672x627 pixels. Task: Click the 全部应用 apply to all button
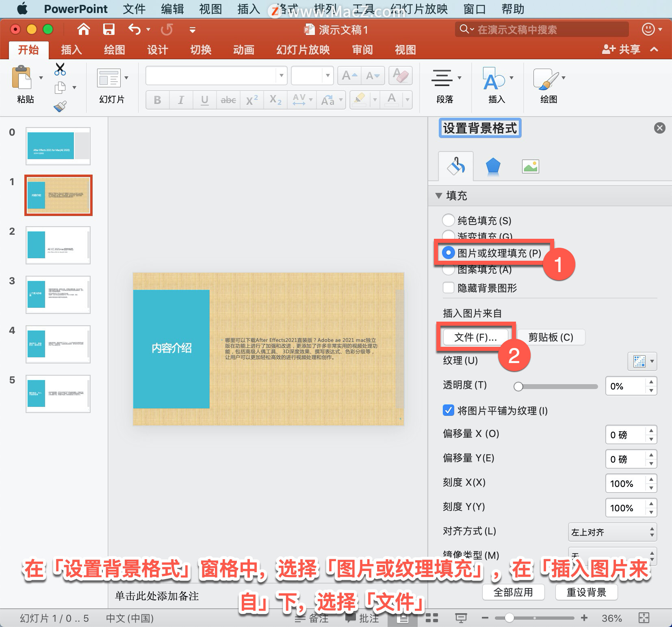513,592
